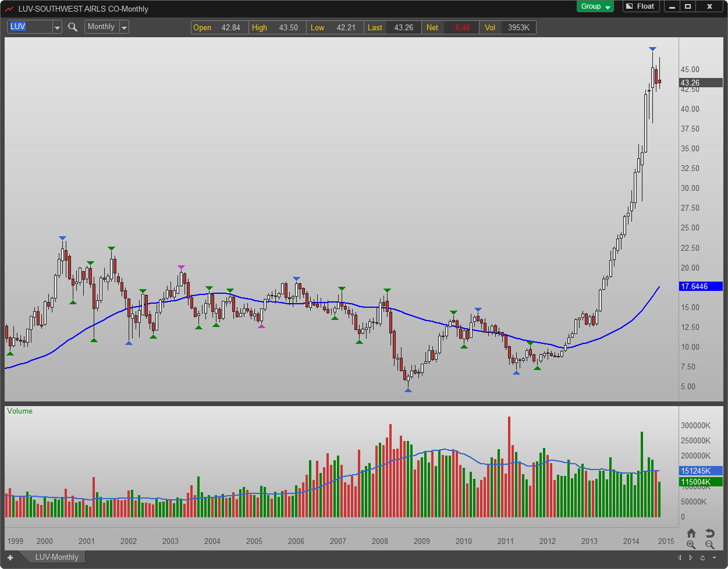The height and width of the screenshot is (569, 728).
Task: Expand the Monthly timeframe dropdown
Action: [x=124, y=27]
